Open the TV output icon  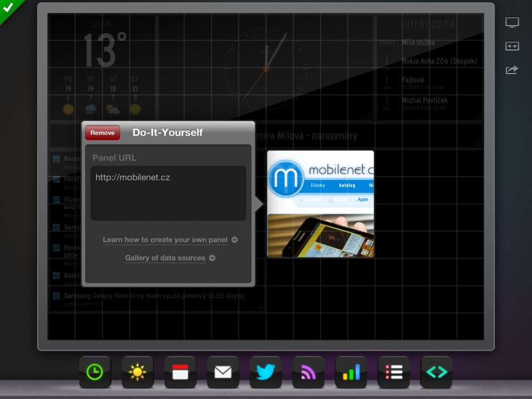(x=512, y=22)
